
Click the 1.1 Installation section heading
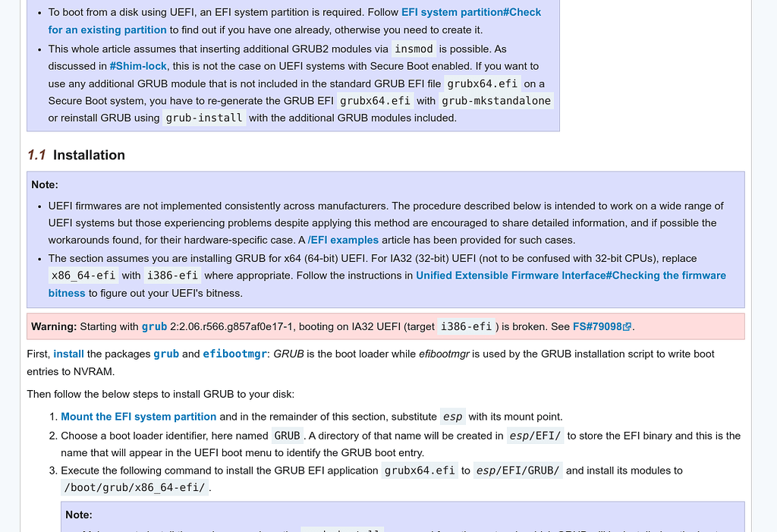pos(75,155)
